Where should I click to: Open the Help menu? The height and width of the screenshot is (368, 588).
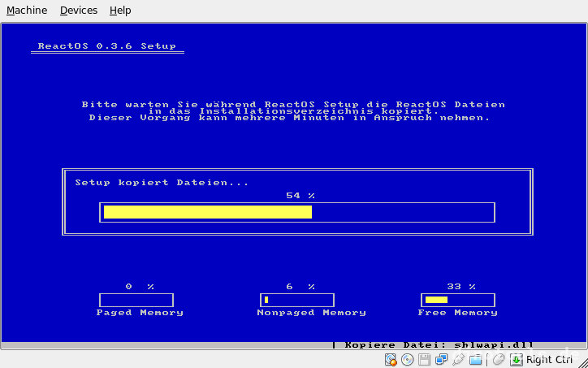pyautogui.click(x=120, y=10)
